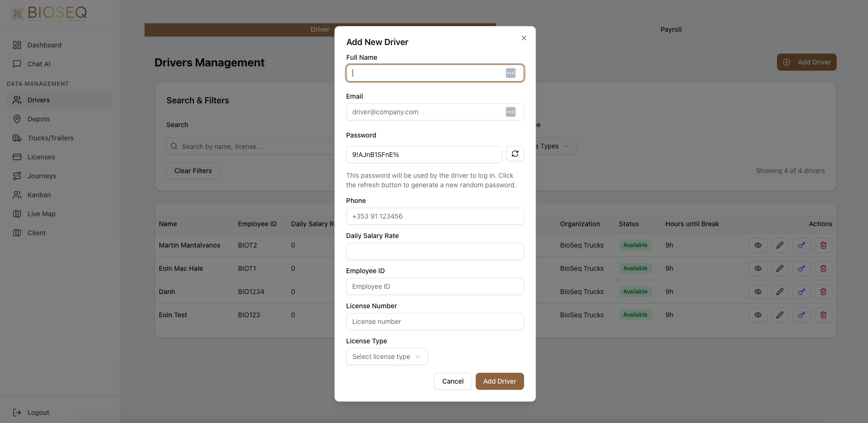Image resolution: width=868 pixels, height=423 pixels.
Task: Click the Daily Salary Rate input field
Action: [x=435, y=251]
